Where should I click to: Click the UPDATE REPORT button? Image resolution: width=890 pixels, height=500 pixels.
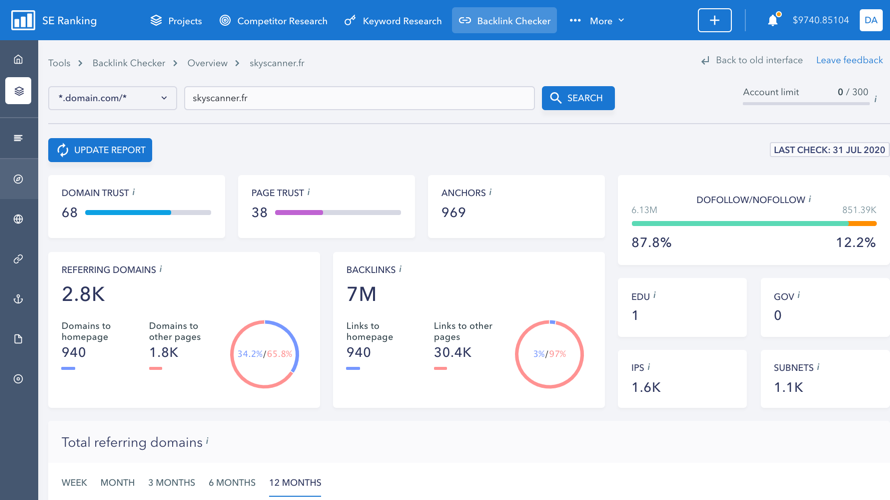coord(100,150)
